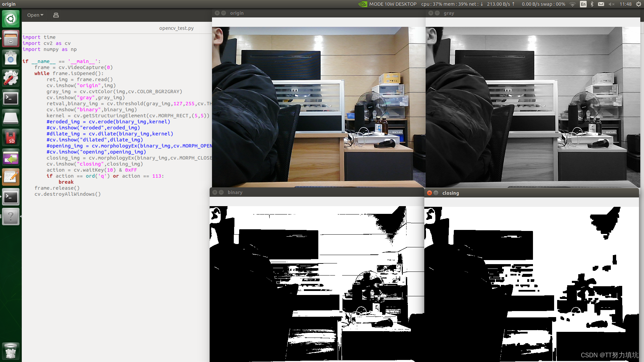Create a new document with the toolbar button
The height and width of the screenshot is (362, 644).
click(56, 15)
